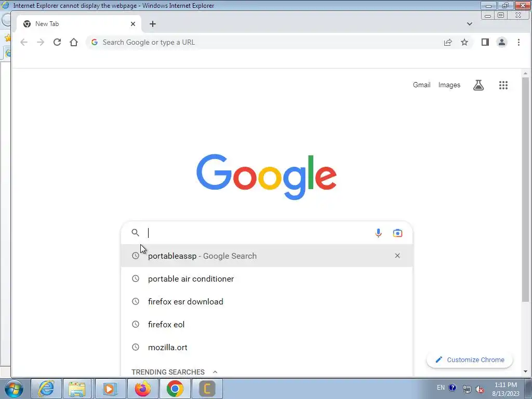Choose the firefox eol suggestion
Viewport: 532px width, 399px height.
(x=267, y=324)
